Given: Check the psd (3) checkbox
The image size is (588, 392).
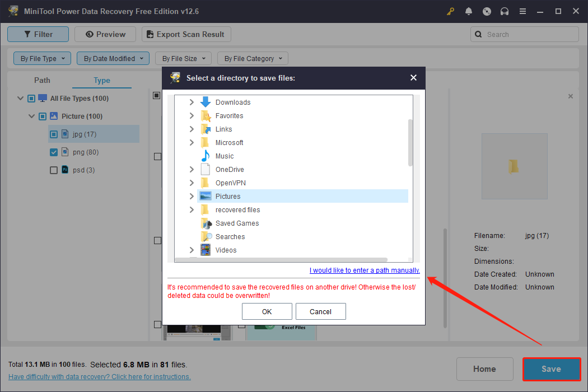Looking at the screenshot, I should [54, 170].
